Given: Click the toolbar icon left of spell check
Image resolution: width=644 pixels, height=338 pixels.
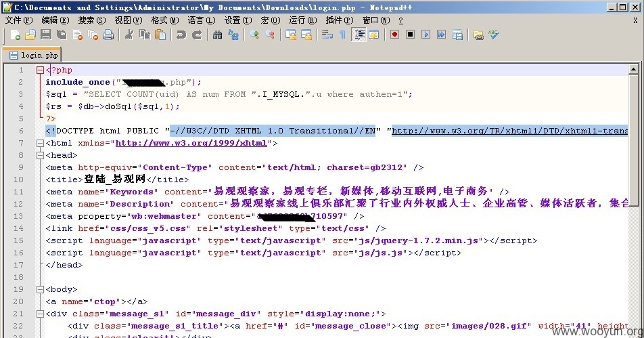Looking at the screenshot, I should coord(478,35).
